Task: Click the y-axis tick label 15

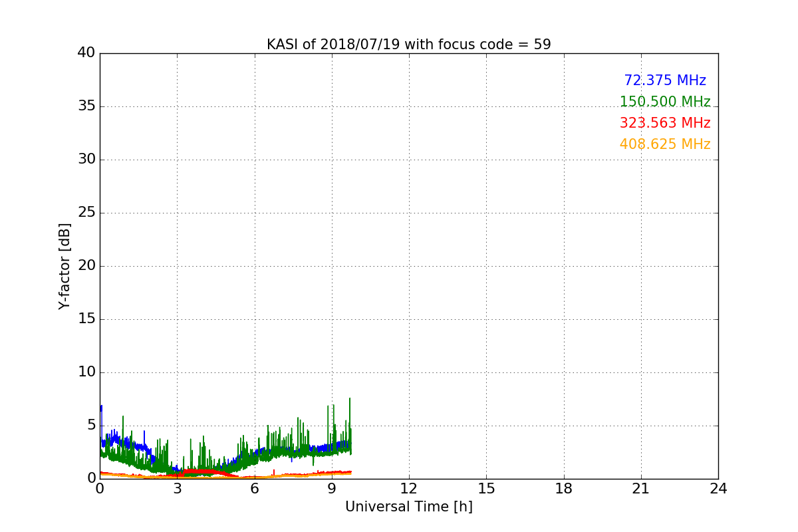Action: tap(86, 319)
